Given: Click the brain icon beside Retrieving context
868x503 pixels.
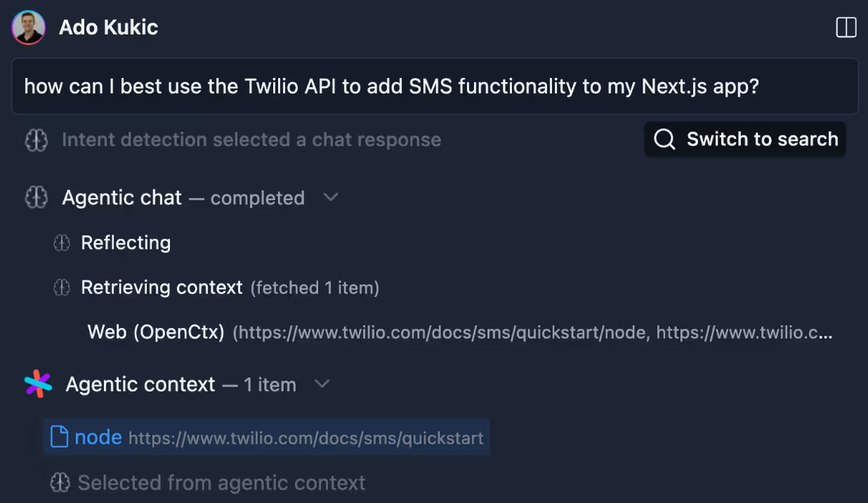Looking at the screenshot, I should [62, 287].
